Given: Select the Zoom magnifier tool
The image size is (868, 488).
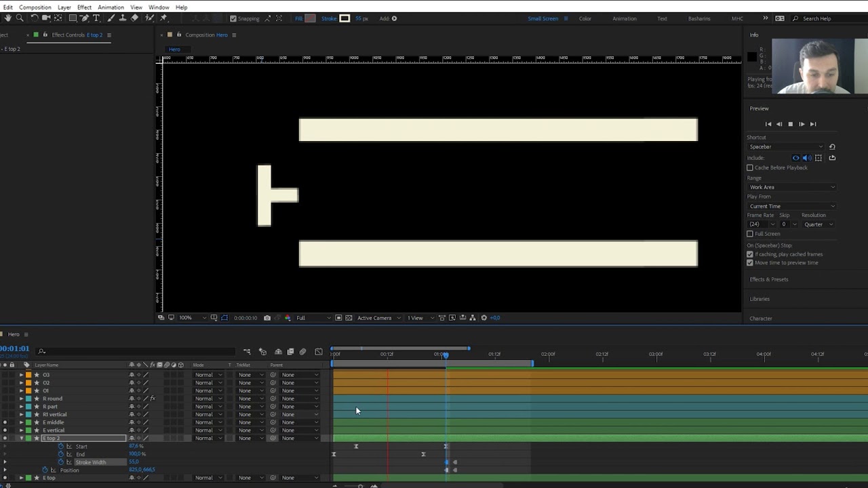Looking at the screenshot, I should (x=20, y=18).
